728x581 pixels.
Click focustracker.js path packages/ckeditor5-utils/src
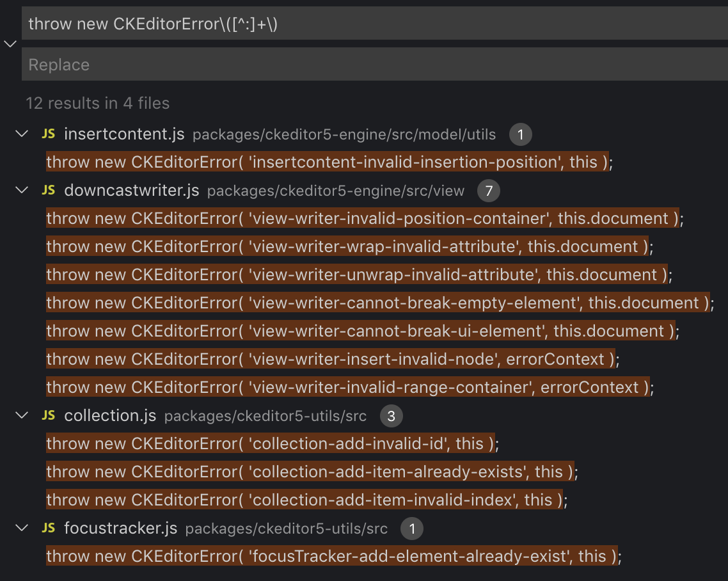(x=287, y=529)
